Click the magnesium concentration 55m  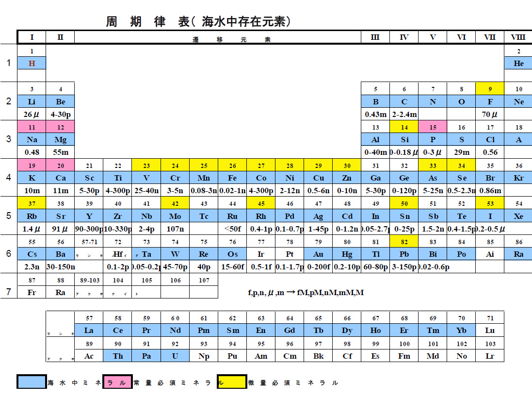tap(61, 152)
